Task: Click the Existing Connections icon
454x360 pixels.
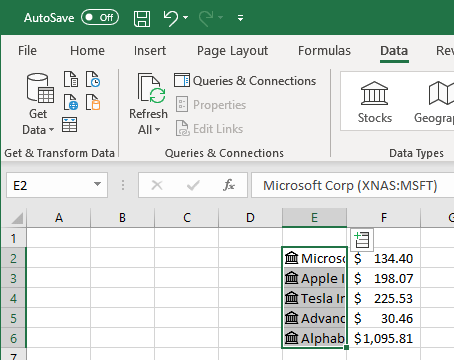Action: tap(93, 102)
